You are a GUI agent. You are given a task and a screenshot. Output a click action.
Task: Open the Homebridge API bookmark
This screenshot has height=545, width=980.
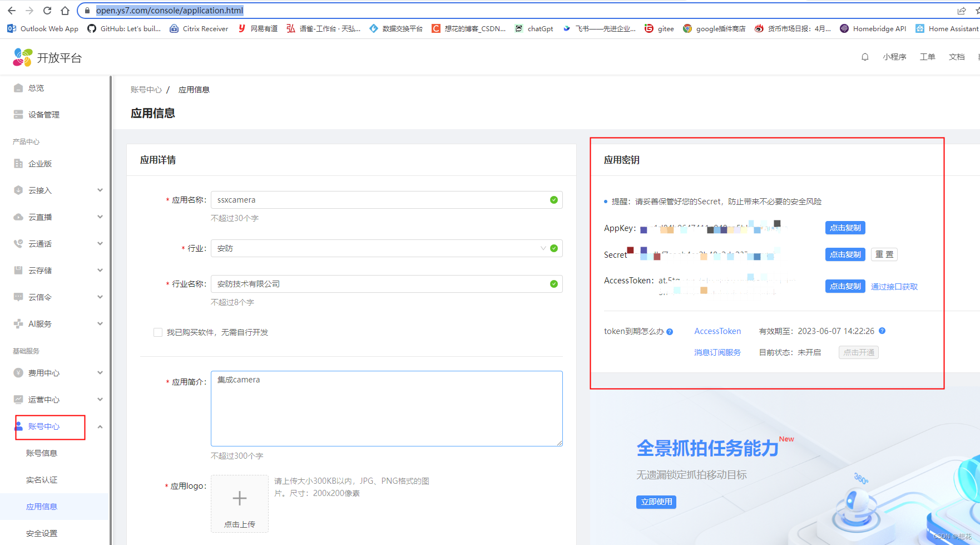873,28
